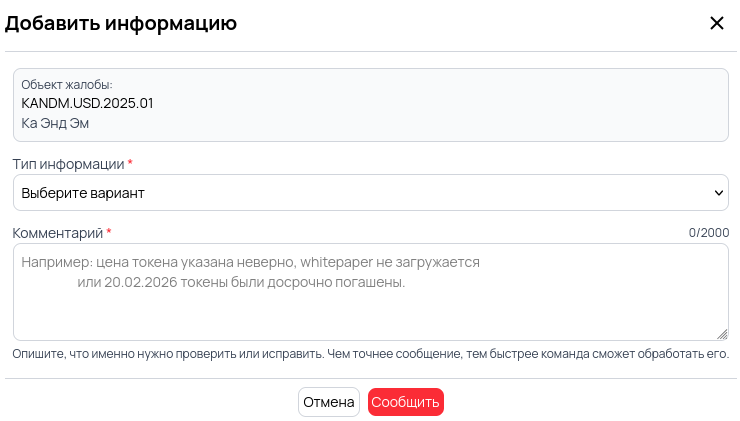The height and width of the screenshot is (421, 740).
Task: Close the Добавить информацию dialog
Action: [716, 23]
